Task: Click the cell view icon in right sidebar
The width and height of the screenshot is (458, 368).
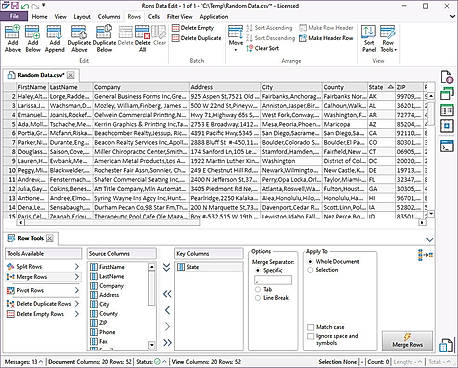Action: coord(447,127)
